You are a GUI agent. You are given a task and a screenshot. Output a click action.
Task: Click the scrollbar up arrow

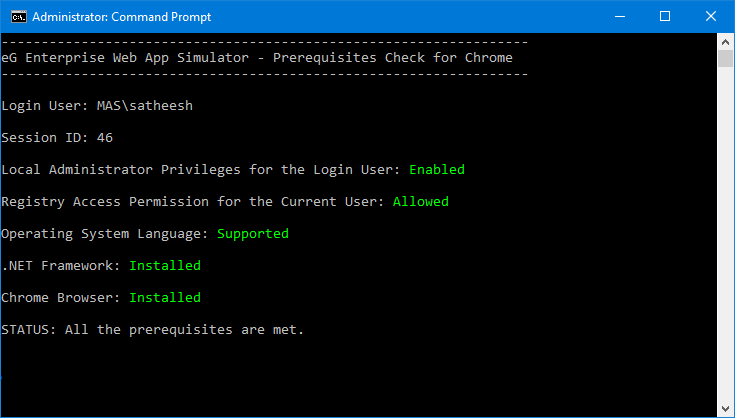pos(726,42)
